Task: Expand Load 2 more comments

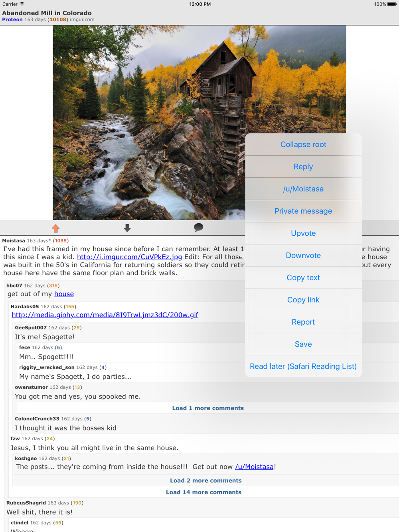Action: (206, 481)
